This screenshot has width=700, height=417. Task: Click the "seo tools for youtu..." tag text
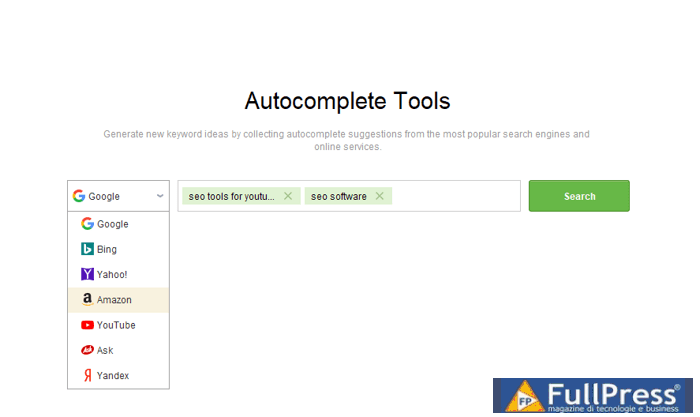(231, 196)
